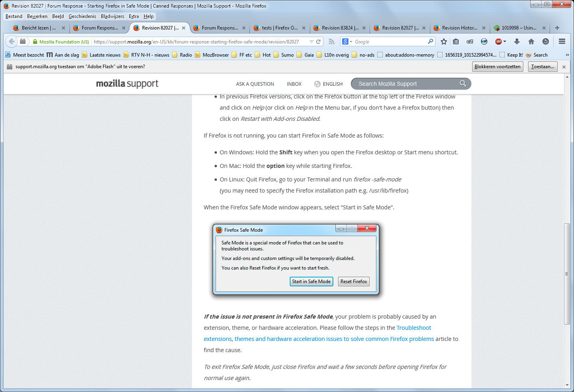Click the 'Toestaan...' button to allow Flash
Screen dimensions: 574x392
point(542,67)
